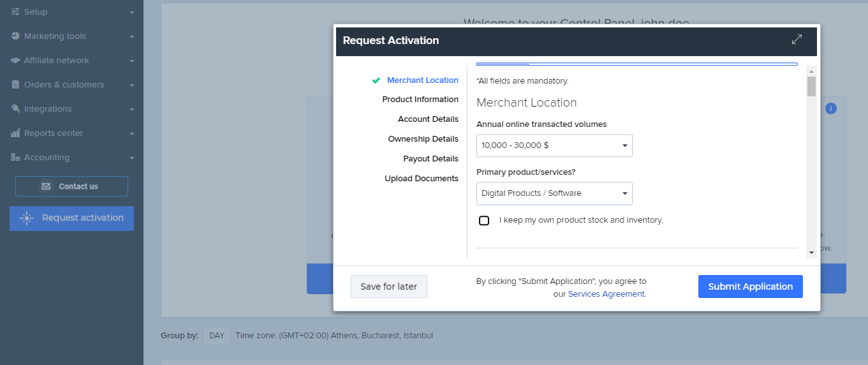Click the Accounting coins icon

coord(16,158)
